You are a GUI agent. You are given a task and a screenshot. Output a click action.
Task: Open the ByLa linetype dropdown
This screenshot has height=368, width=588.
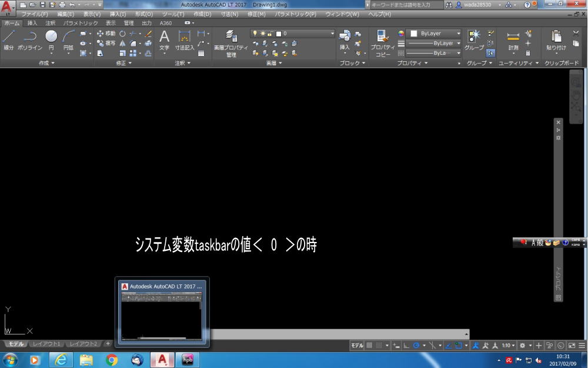point(435,53)
